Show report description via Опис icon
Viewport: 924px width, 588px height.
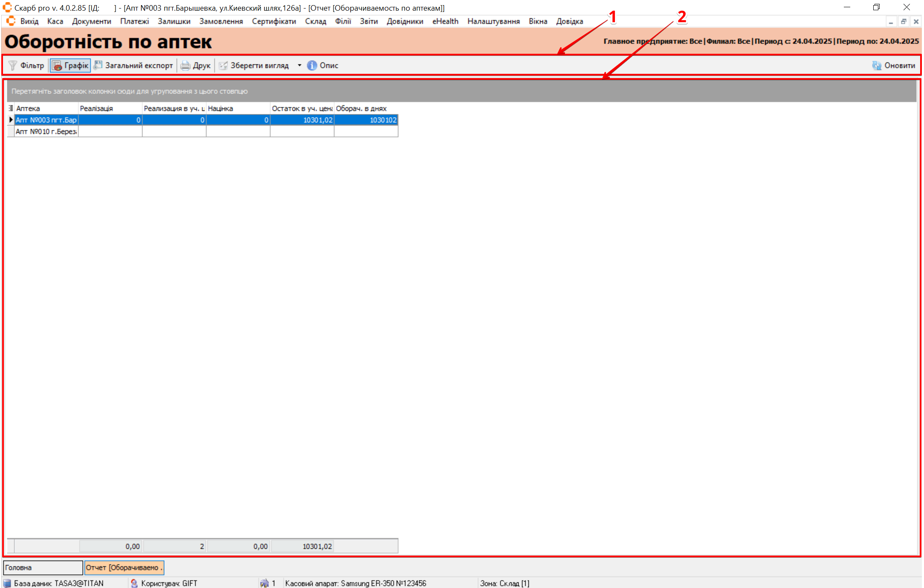312,65
